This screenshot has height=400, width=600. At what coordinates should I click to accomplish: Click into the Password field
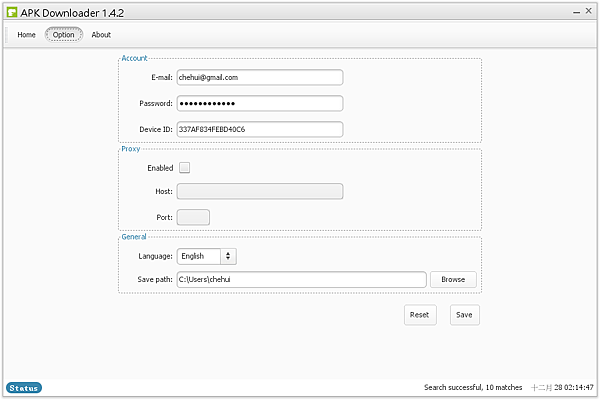point(260,103)
